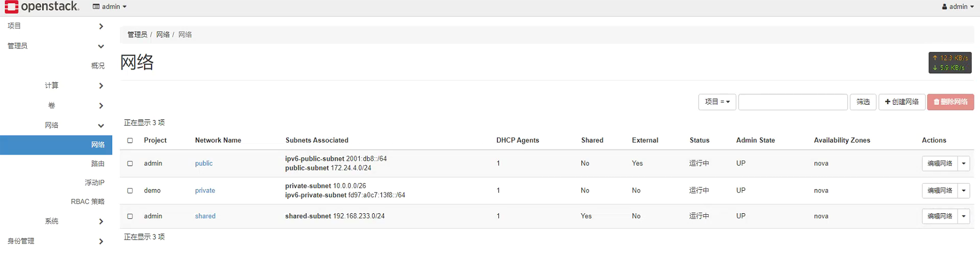980x262 pixels.
Task: Expand the 系统 section chevron
Action: (101, 221)
